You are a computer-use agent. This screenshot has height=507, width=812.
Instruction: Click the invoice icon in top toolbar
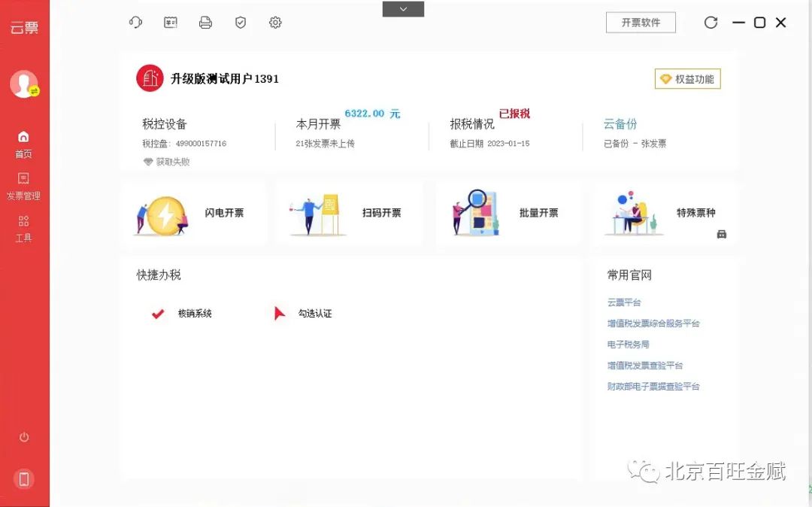pos(170,23)
